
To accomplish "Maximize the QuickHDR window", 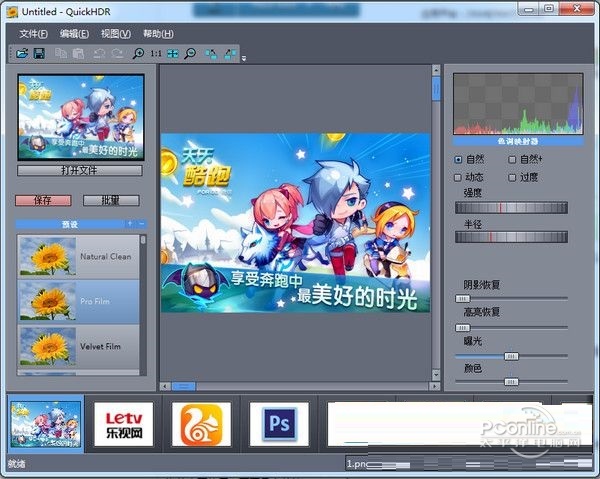I will coord(549,9).
